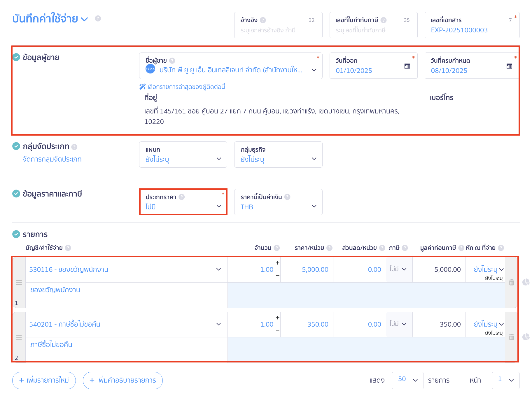Open the ประเภทราคา dropdown
This screenshot has height=396, width=532.
pos(183,202)
